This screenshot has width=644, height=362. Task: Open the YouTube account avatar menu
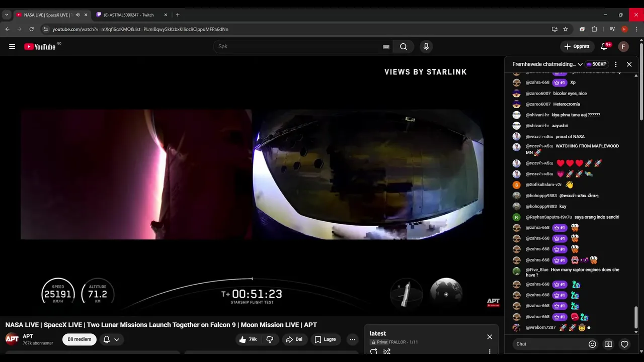point(623,47)
